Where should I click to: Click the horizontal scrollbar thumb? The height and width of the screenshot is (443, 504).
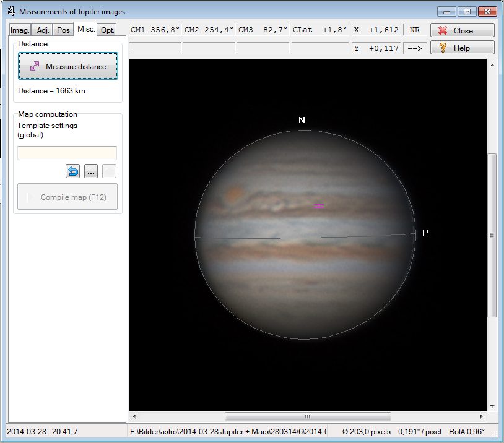(x=308, y=416)
